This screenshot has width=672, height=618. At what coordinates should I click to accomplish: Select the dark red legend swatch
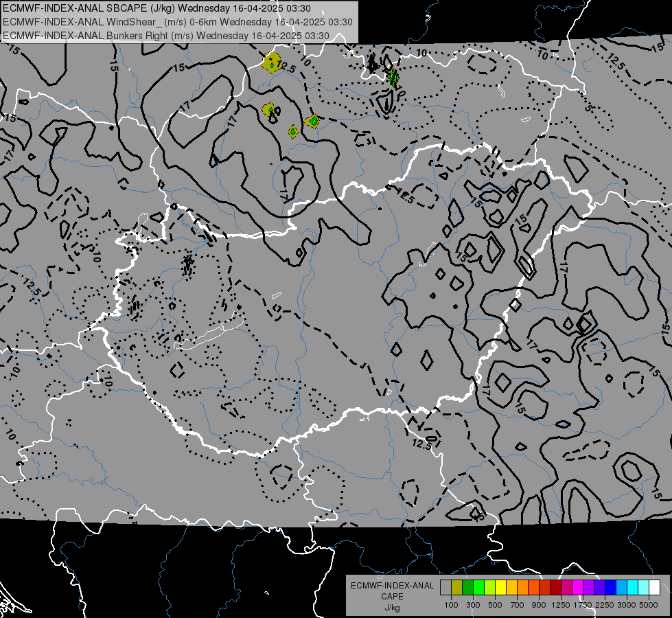pos(555,587)
